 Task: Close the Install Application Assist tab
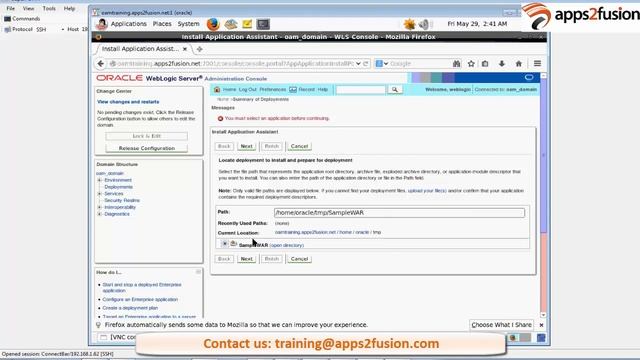pos(185,49)
